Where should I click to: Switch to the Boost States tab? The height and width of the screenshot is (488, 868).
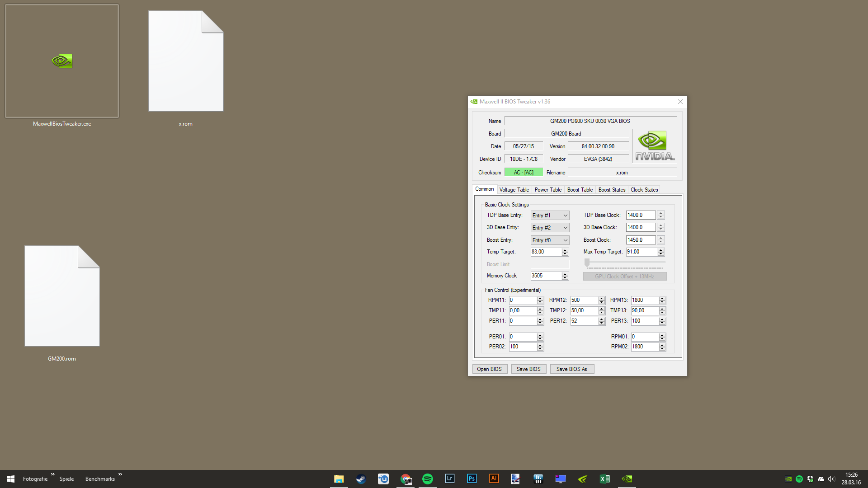click(612, 190)
